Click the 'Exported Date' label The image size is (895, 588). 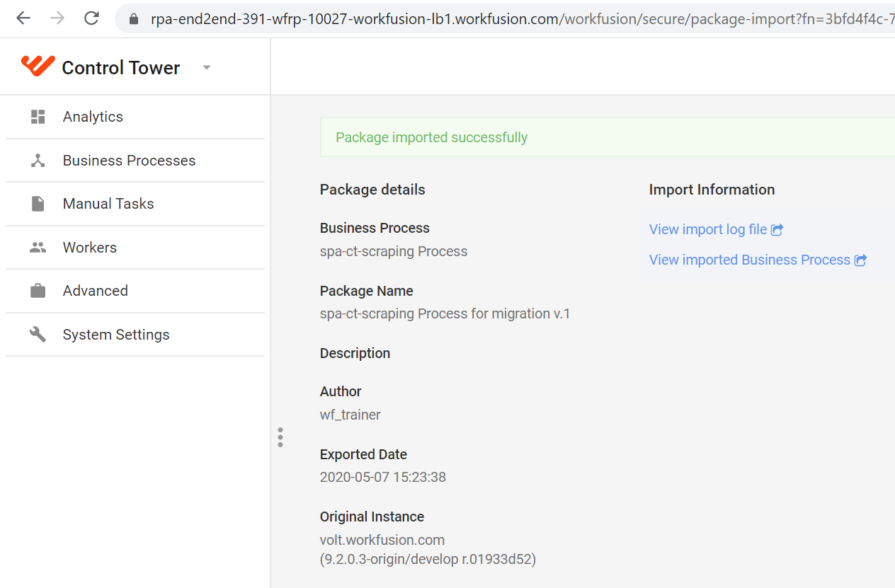click(x=363, y=454)
